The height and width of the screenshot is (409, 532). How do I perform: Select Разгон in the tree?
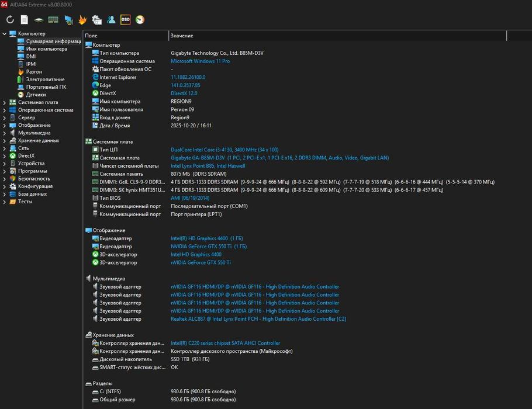(34, 71)
